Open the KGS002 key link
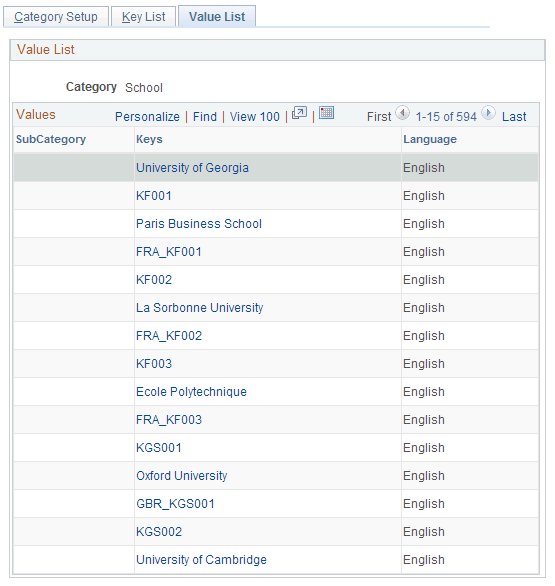 point(159,532)
